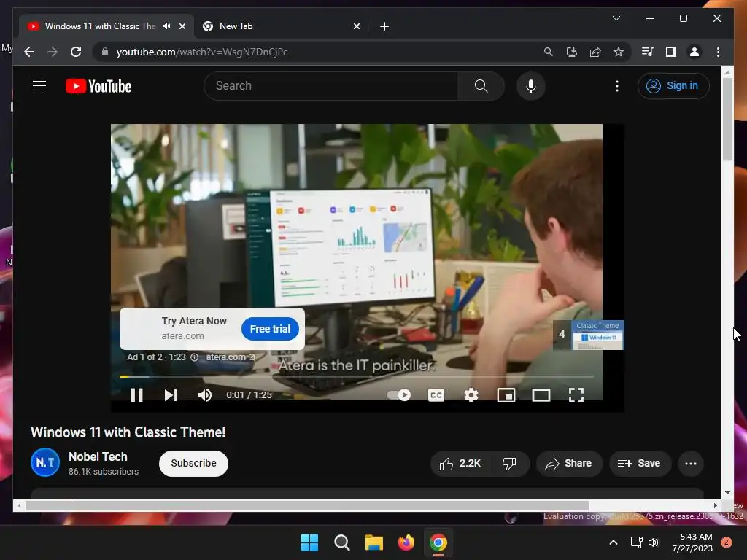Open the player settings gear
The height and width of the screenshot is (560, 747).
(x=471, y=394)
